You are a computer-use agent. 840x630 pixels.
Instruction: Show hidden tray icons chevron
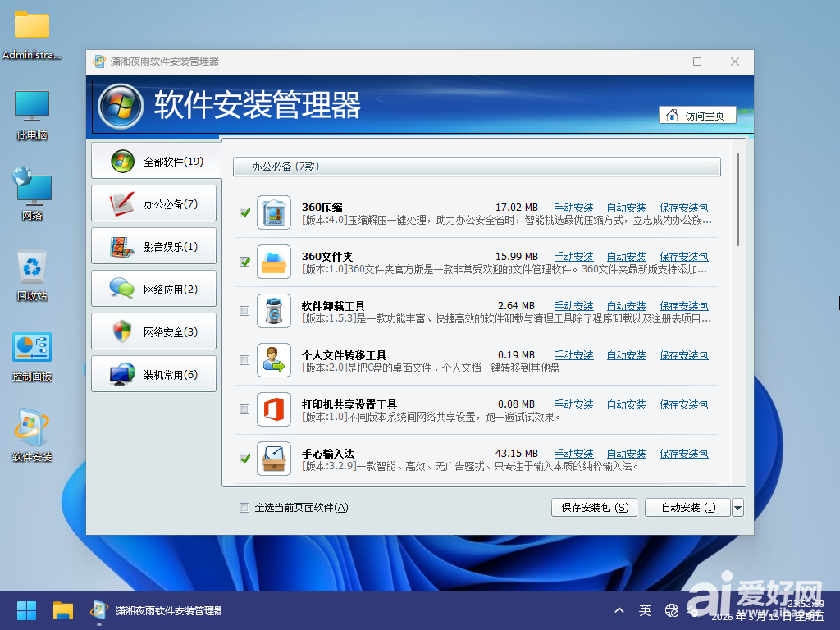click(x=619, y=610)
